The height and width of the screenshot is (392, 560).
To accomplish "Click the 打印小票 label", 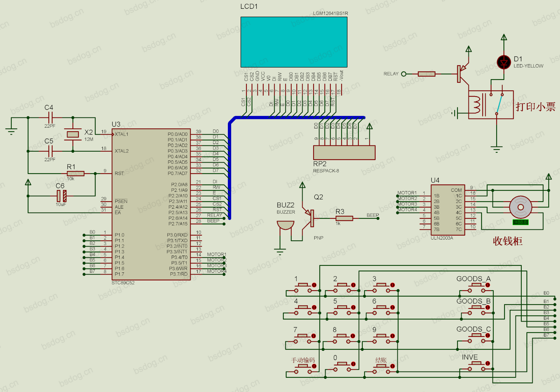I will 535,107.
